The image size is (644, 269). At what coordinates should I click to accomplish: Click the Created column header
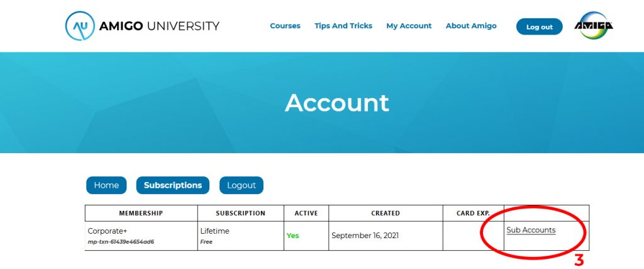pos(386,213)
